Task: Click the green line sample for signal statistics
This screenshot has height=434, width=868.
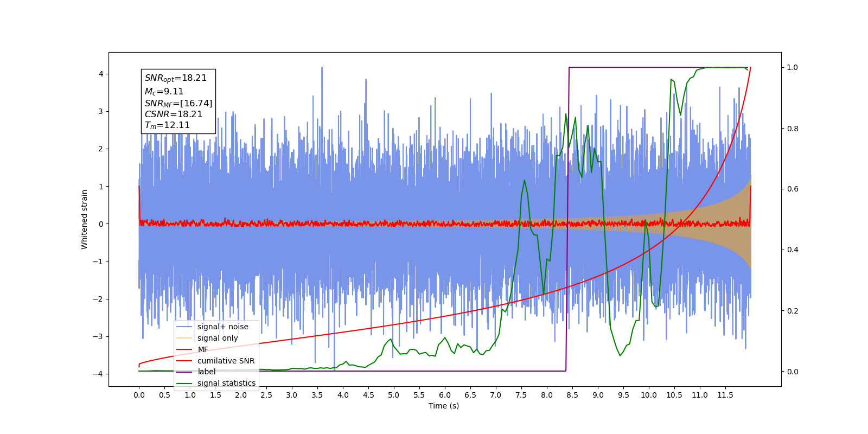Action: coord(185,383)
